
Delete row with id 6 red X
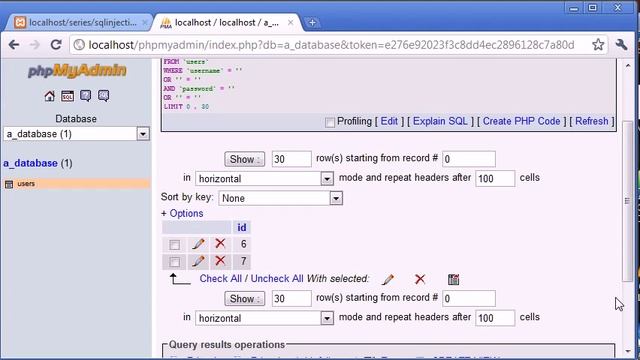coord(220,244)
